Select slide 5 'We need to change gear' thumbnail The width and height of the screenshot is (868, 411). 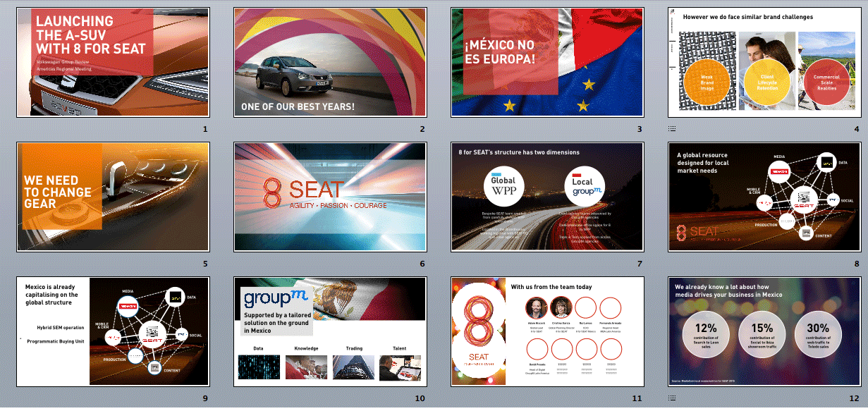[x=113, y=197]
